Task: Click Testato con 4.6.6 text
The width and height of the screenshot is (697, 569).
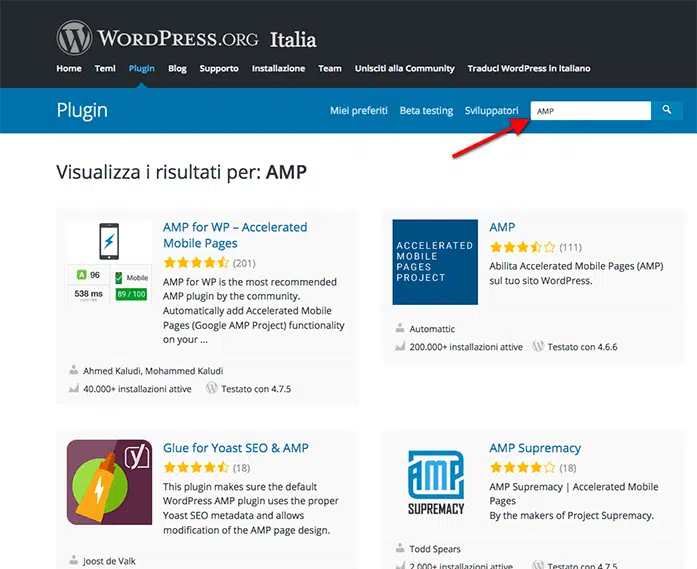Action: [582, 347]
